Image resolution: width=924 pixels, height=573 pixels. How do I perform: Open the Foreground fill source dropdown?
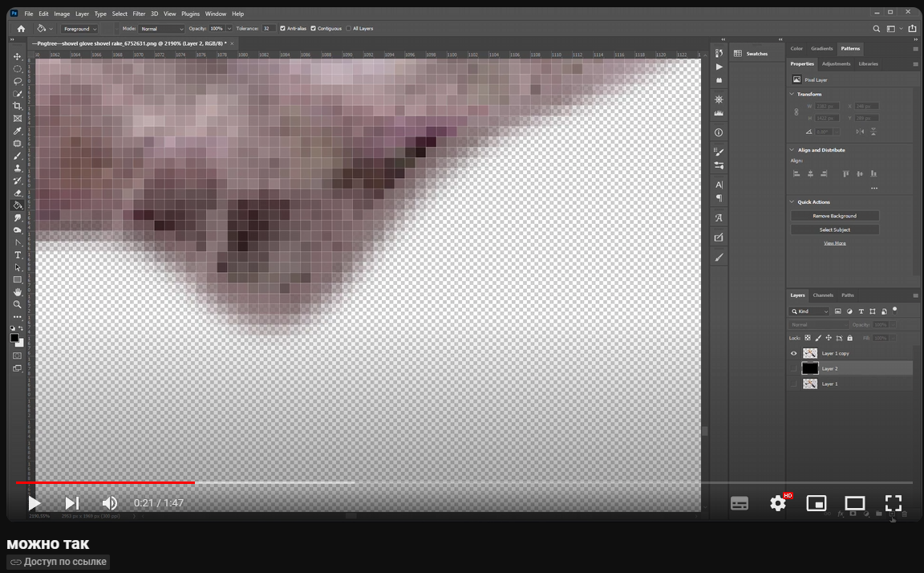[79, 28]
